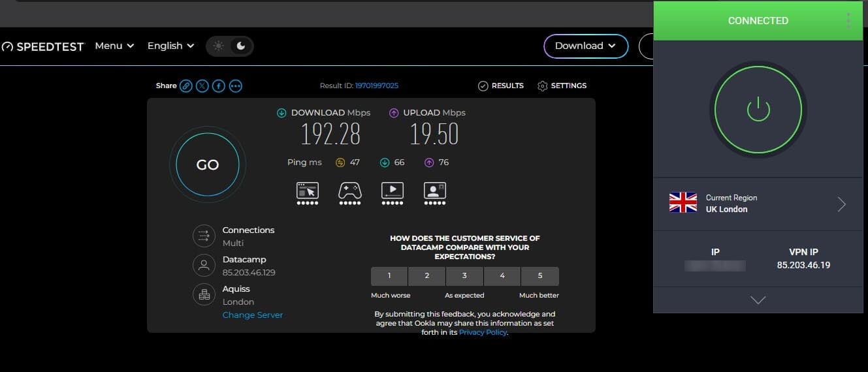Select video streaming experience icon
Image resolution: width=868 pixels, height=372 pixels.
(392, 193)
